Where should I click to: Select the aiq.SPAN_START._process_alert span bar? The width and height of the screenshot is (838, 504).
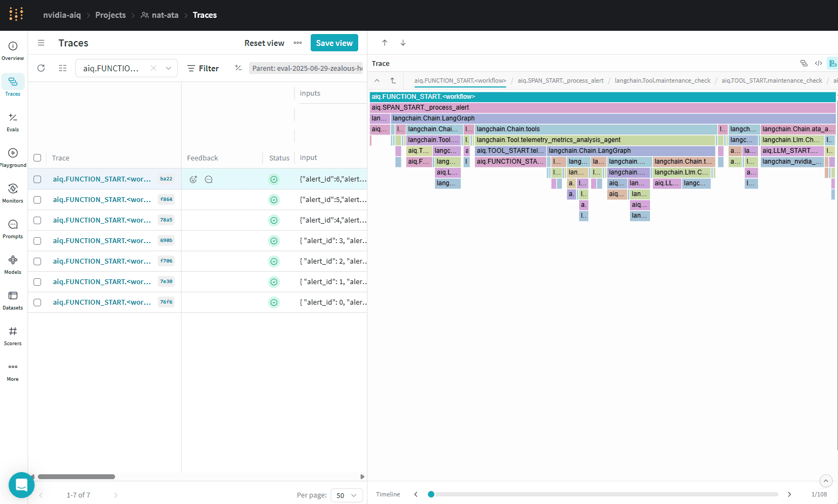603,107
